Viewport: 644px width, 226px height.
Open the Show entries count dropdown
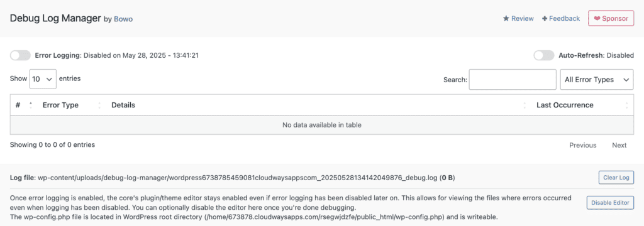coord(43,78)
